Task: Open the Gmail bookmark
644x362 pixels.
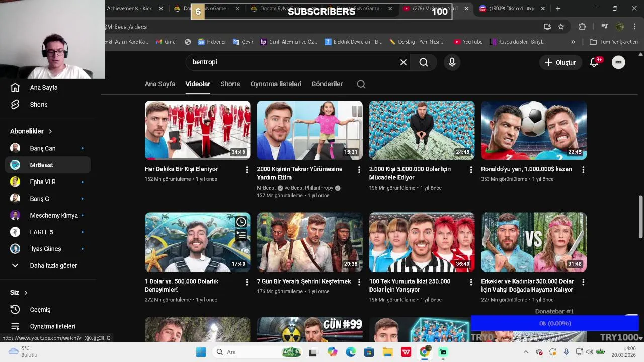Action: [167, 42]
